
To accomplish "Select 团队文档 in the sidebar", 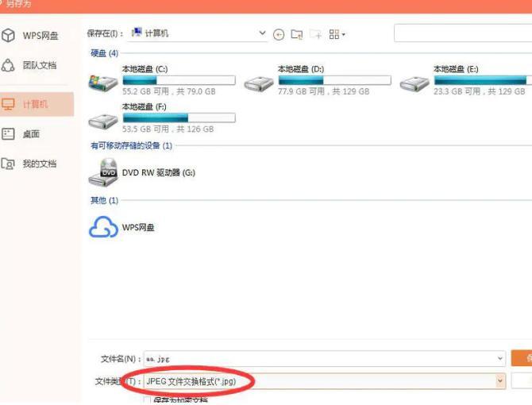I will point(31,65).
